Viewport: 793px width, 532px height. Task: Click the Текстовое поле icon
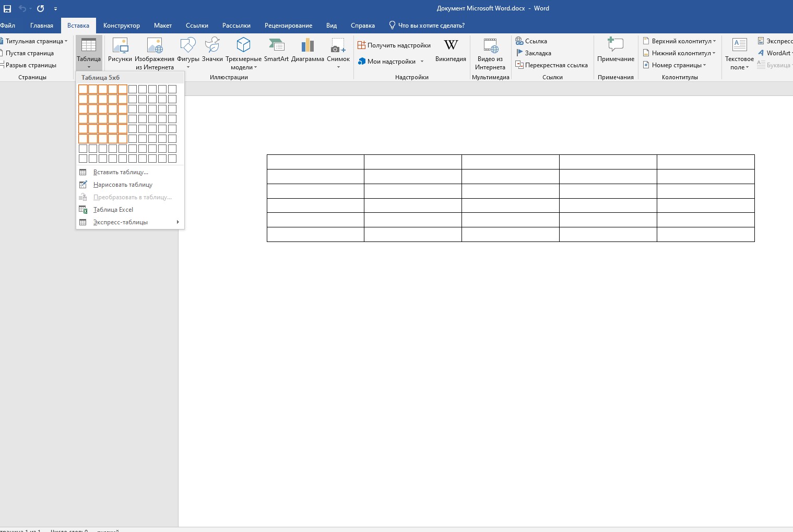tap(739, 45)
